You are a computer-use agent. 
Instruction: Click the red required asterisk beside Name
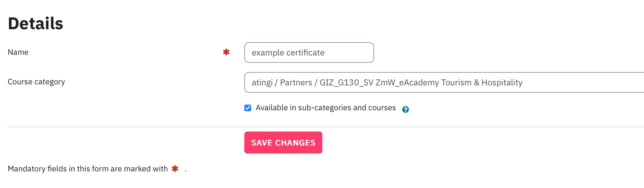coord(226,52)
